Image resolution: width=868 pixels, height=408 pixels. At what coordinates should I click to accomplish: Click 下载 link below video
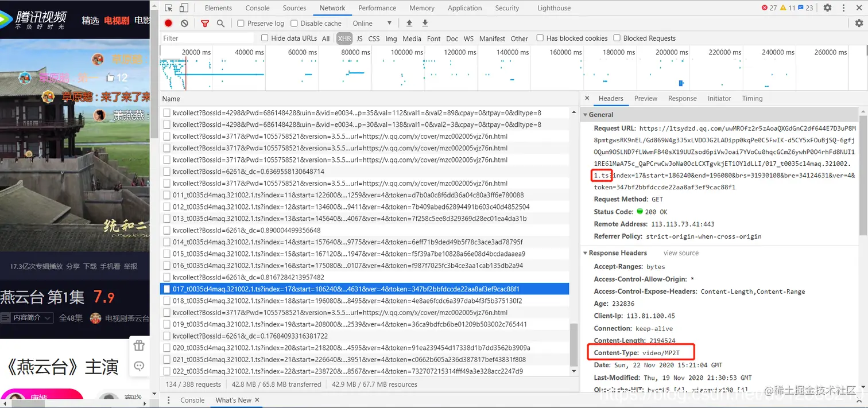(x=90, y=266)
